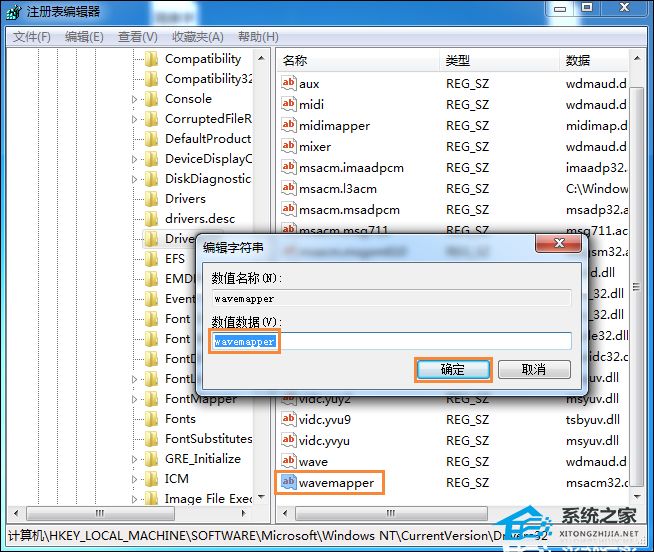Click the 数值名称 field showing wavemapper
The height and width of the screenshot is (552, 654).
coord(392,298)
